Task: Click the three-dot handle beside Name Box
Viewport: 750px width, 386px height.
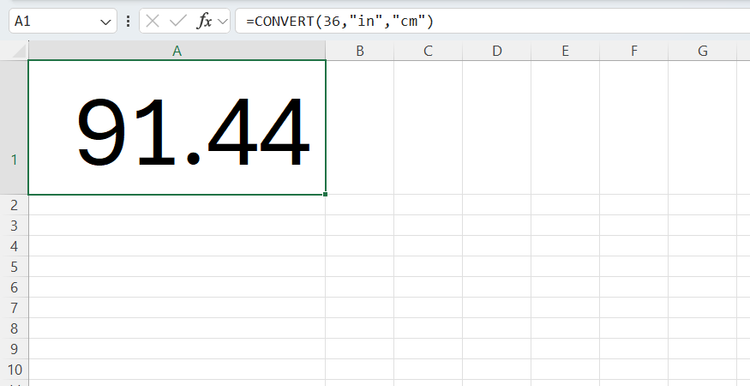Action: pyautogui.click(x=128, y=21)
